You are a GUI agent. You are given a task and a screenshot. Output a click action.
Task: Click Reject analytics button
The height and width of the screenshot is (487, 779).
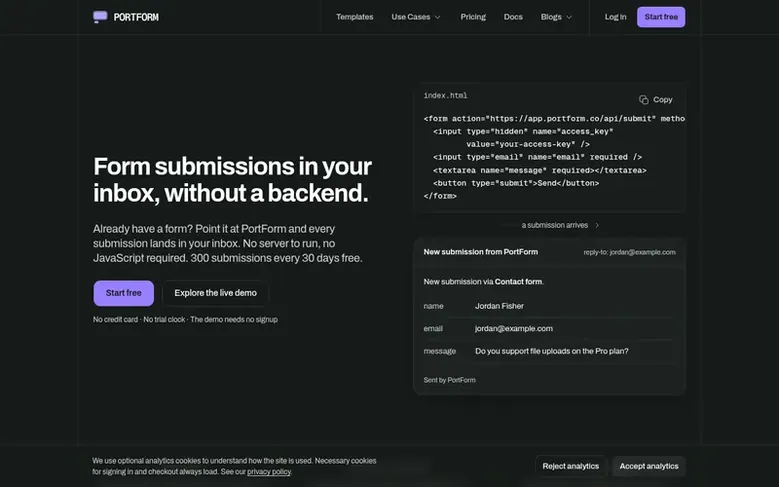[571, 466]
